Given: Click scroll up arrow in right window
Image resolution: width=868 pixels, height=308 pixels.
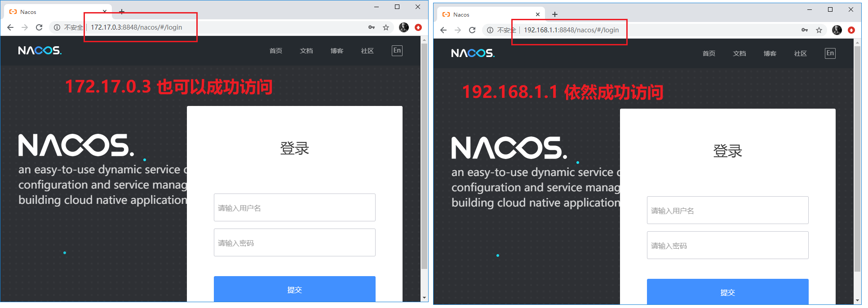Looking at the screenshot, I should pos(857,42).
